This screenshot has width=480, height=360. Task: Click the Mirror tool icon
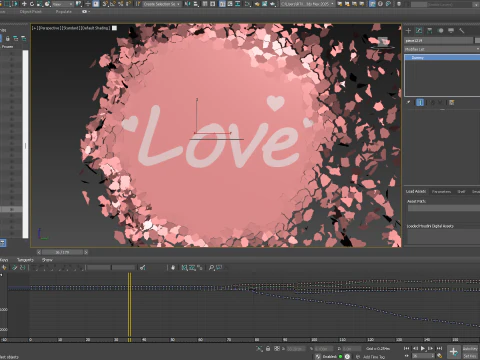(188, 4)
